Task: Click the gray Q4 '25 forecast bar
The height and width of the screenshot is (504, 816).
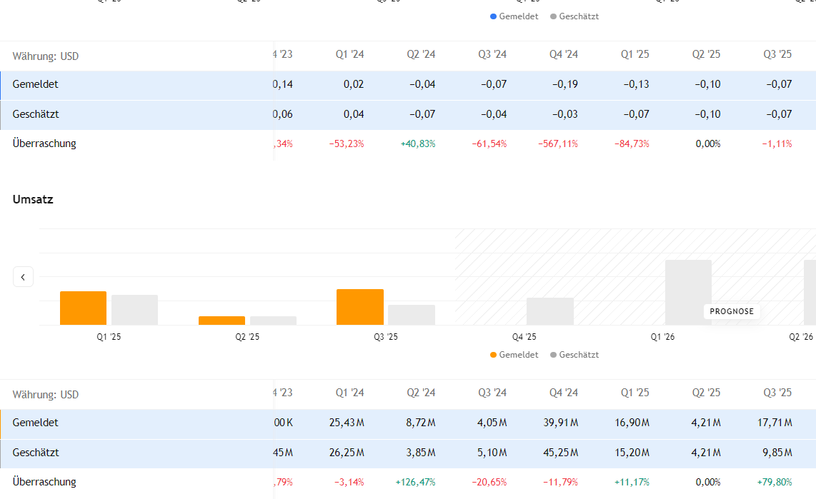Action: pos(549,311)
